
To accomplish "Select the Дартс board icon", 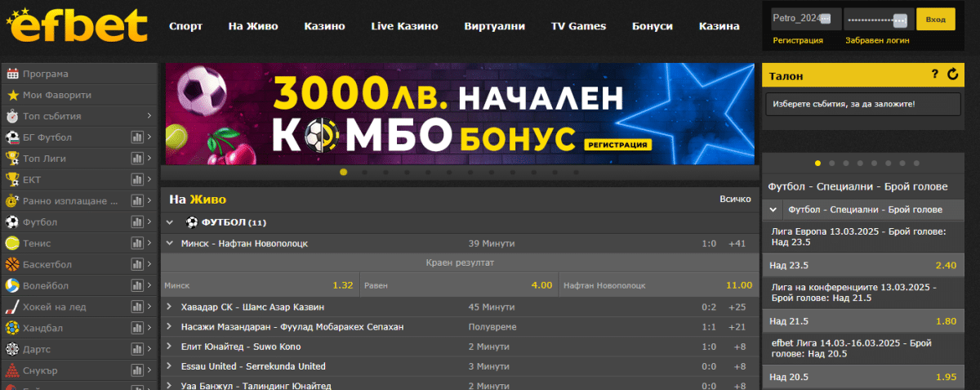I will (13, 350).
